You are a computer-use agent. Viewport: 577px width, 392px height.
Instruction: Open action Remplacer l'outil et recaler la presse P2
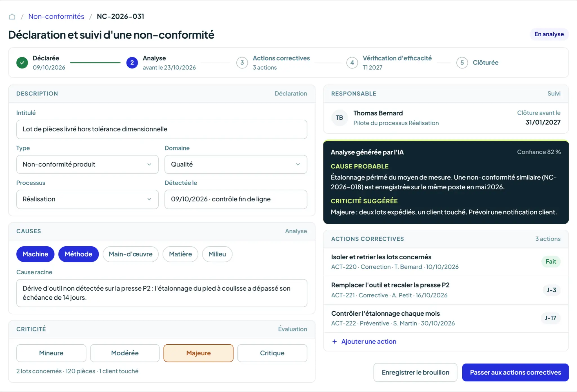[x=446, y=290]
